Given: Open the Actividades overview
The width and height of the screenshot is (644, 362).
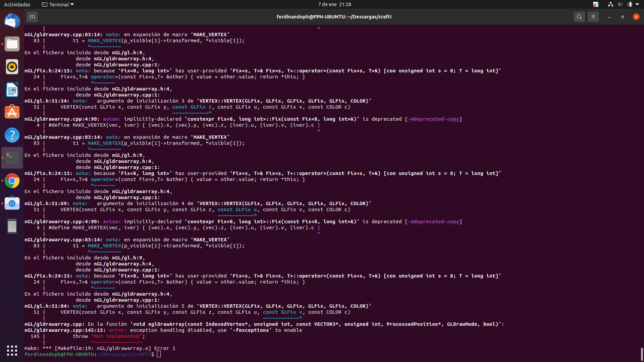Looking at the screenshot, I should tap(17, 4).
